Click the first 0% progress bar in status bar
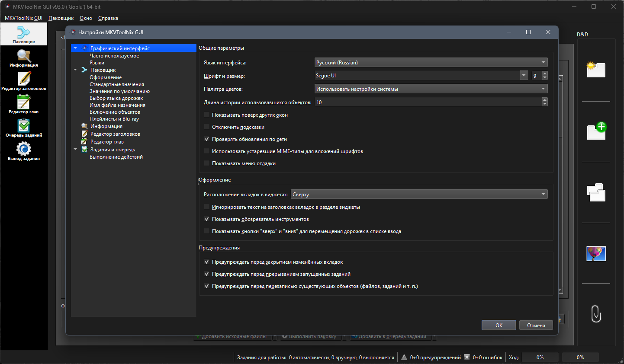Viewport: 624px width, 364px height. (x=540, y=357)
